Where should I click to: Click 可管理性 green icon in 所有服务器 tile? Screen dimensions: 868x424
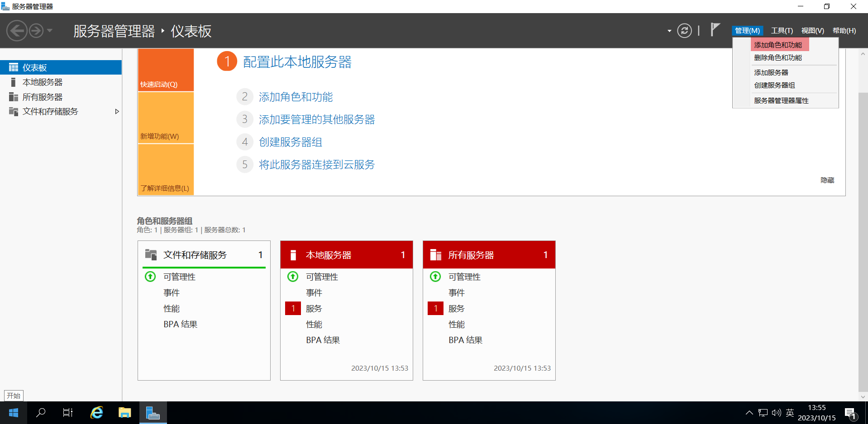[435, 276]
